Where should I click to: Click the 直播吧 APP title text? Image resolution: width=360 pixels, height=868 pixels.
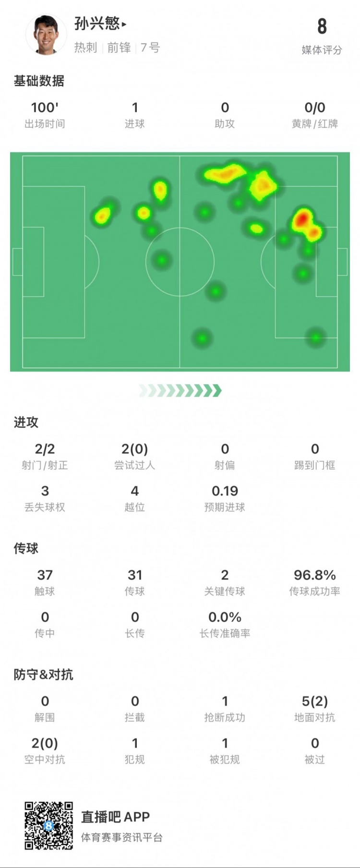click(x=115, y=817)
